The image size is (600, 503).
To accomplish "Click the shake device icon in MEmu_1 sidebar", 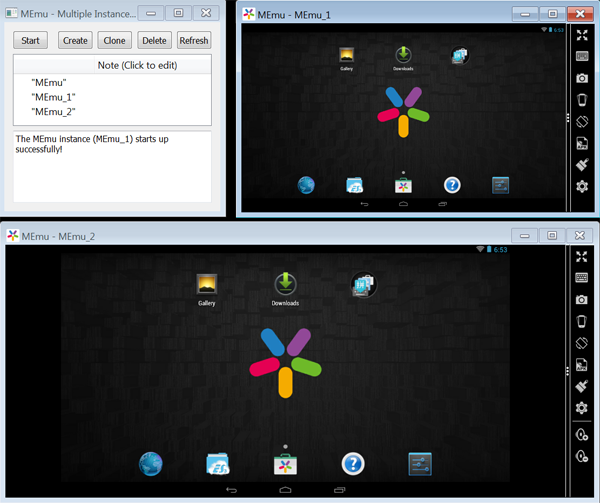I will [x=582, y=100].
